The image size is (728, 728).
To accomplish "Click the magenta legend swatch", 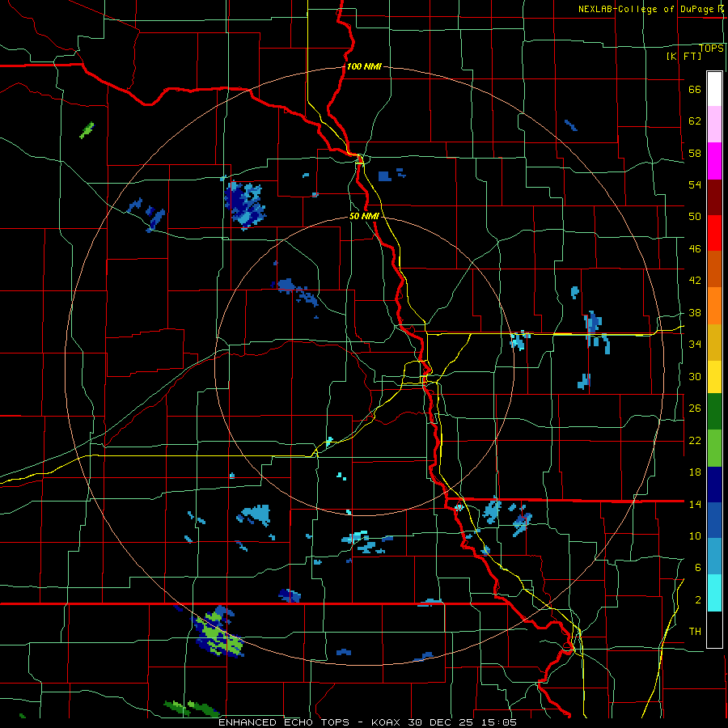I will coord(714,161).
